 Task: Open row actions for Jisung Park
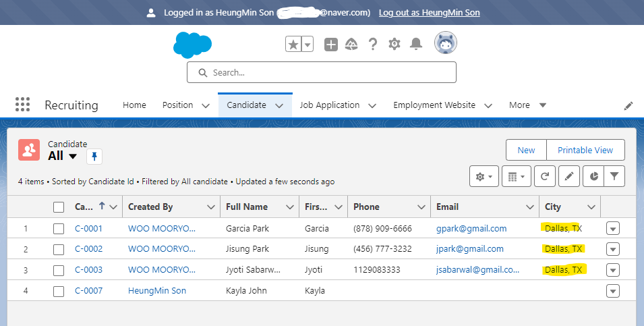pyautogui.click(x=613, y=249)
